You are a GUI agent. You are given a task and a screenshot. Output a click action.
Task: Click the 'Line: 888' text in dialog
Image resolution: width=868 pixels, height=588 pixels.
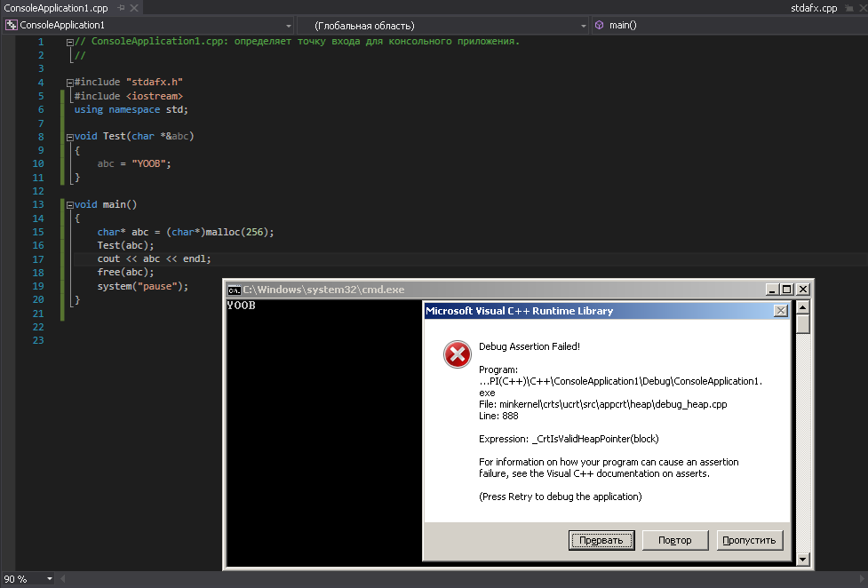pyautogui.click(x=498, y=416)
